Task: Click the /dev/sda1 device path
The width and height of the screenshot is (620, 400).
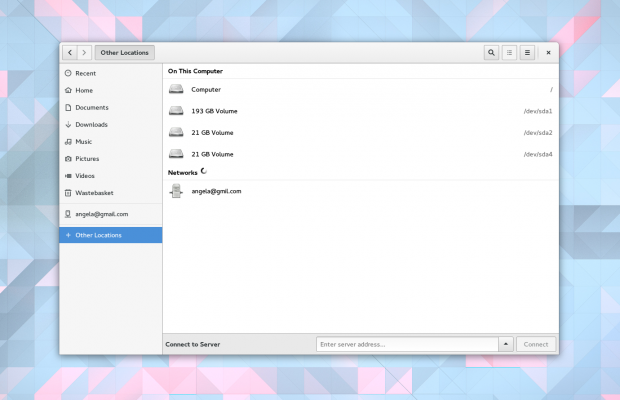Action: pyautogui.click(x=538, y=111)
